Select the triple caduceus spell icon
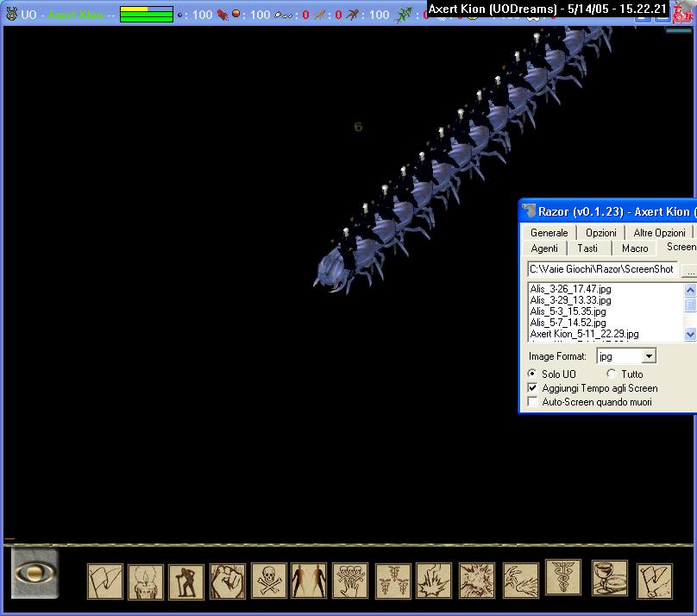The width and height of the screenshot is (697, 616). 393,581
